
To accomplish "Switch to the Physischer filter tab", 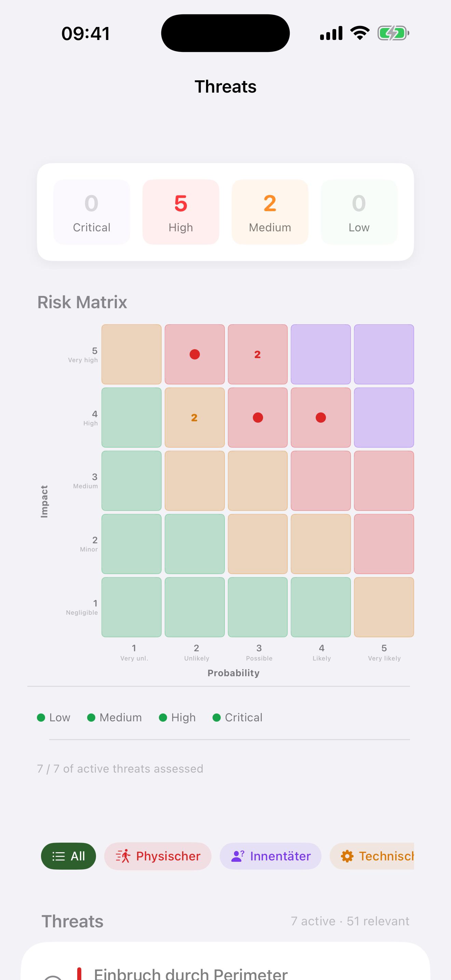I will [158, 856].
